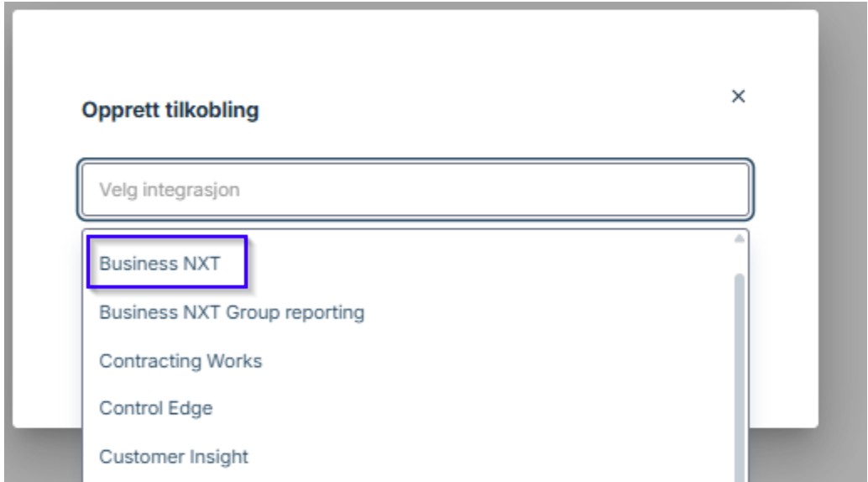Click the Customer Insight list row
Image resolution: width=868 pixels, height=482 pixels.
174,457
